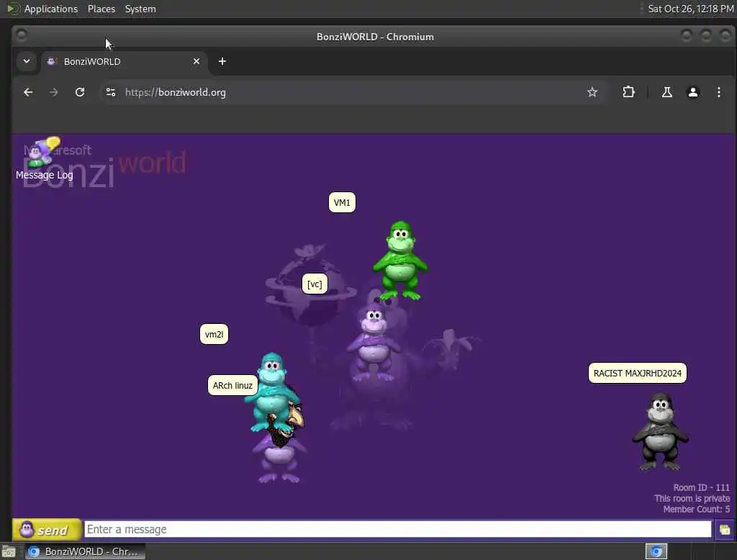Open the profile avatar menu
Screen dimensions: 737x560
coord(693,92)
